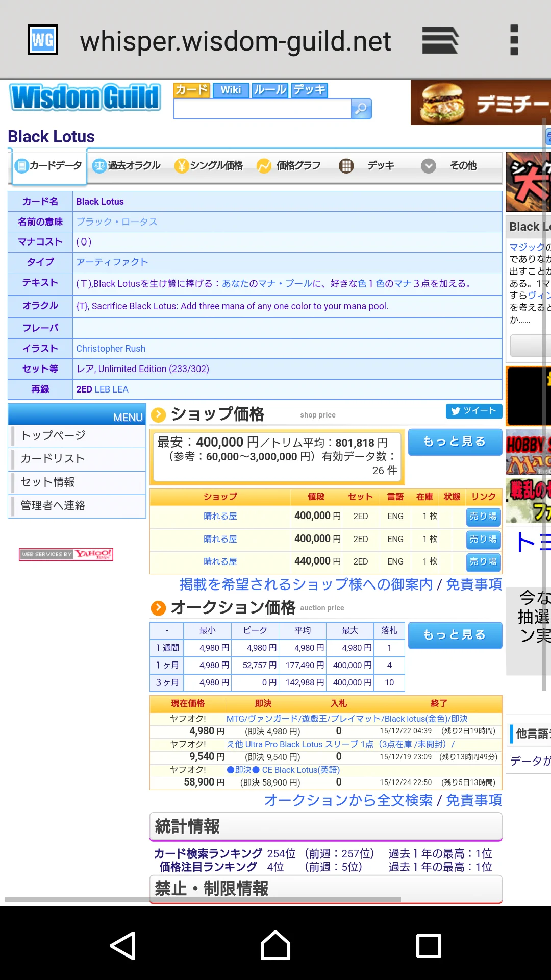Click 掲載を希望されるショップ様への御案内 link

(x=306, y=584)
